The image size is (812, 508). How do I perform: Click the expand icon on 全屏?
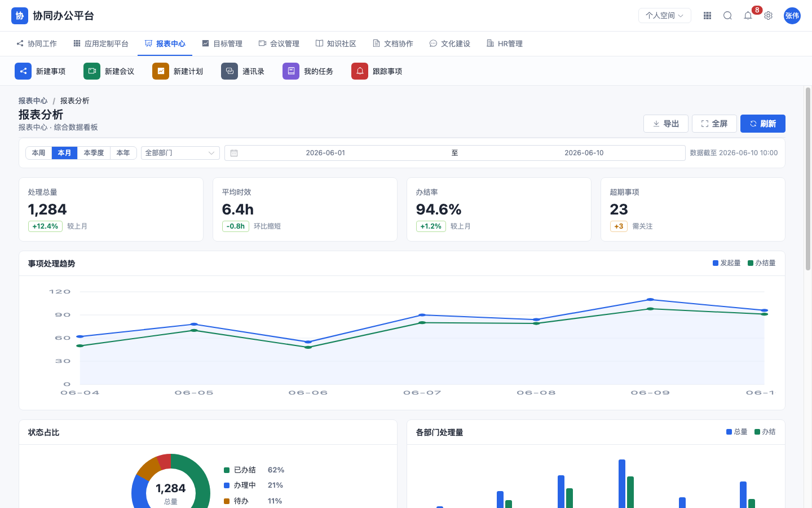coord(704,124)
